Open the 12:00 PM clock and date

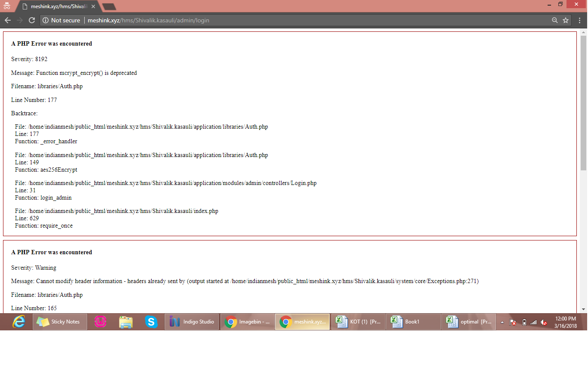click(566, 322)
